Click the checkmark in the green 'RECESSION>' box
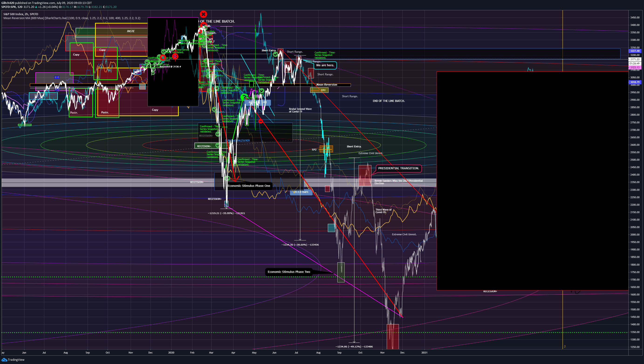 click(x=217, y=146)
